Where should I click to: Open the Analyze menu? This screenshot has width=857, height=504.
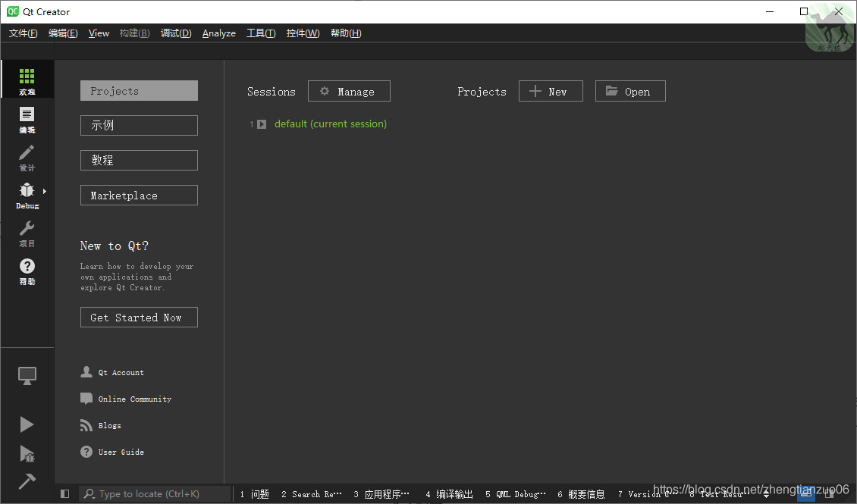coord(218,33)
